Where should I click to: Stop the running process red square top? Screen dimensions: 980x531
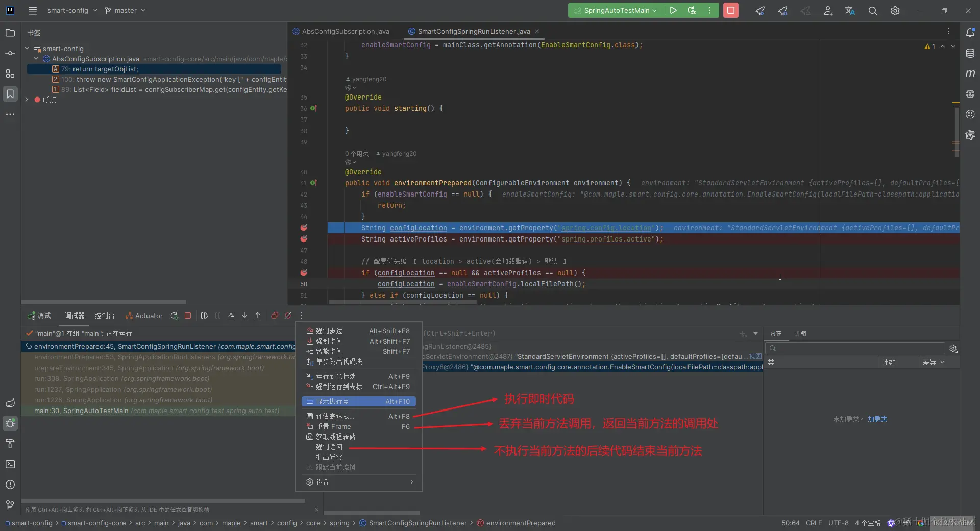tap(731, 10)
